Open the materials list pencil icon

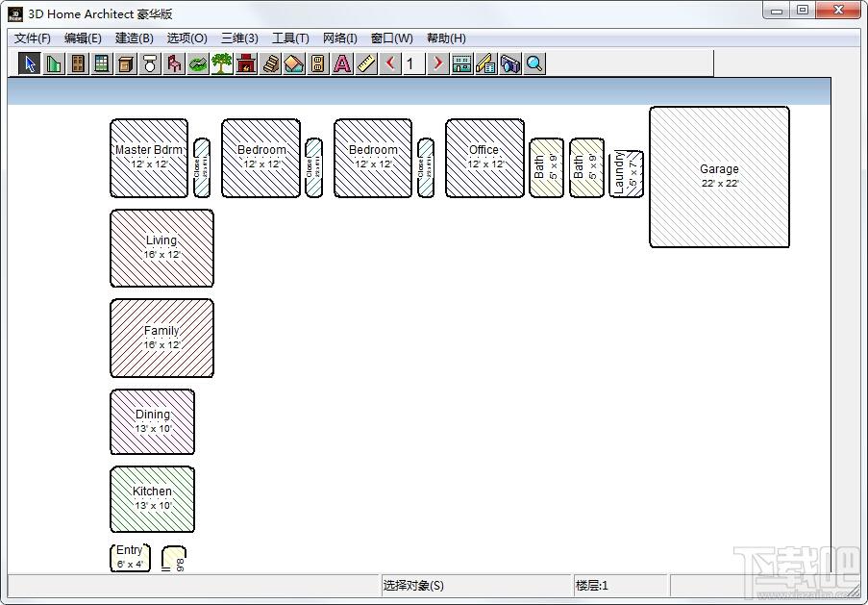coord(486,63)
